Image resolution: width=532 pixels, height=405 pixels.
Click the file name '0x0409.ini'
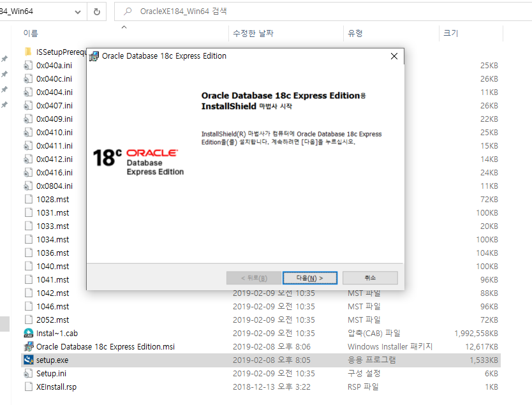pyautogui.click(x=54, y=119)
